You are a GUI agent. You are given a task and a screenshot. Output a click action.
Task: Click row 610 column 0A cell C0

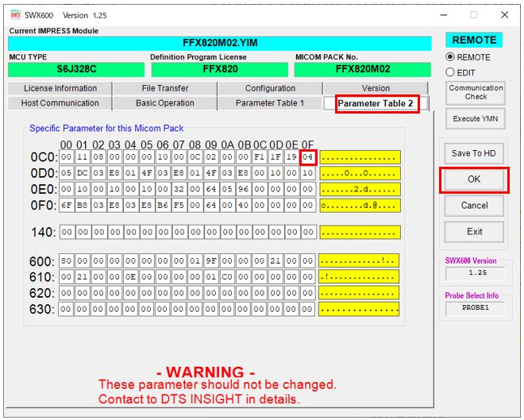point(227,276)
